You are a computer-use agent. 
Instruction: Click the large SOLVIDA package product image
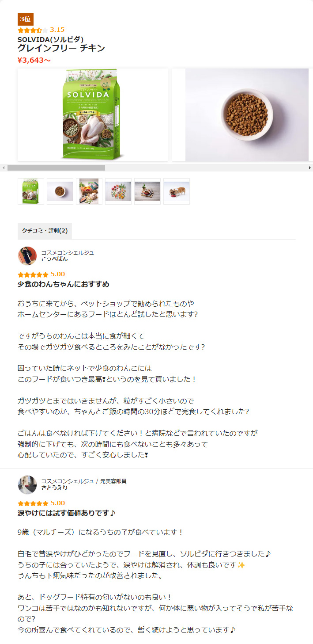click(x=93, y=115)
